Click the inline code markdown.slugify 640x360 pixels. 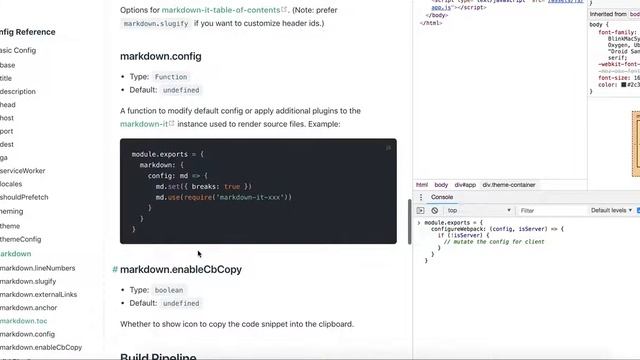156,24
